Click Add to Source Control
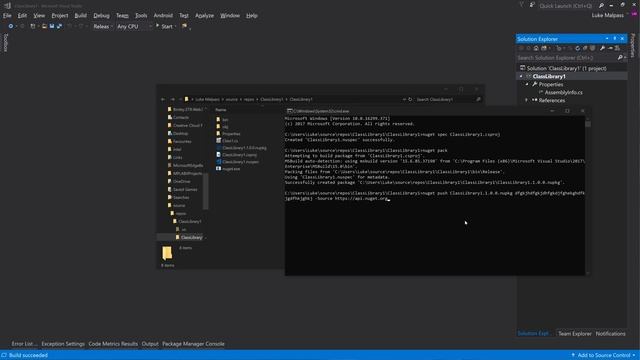Image resolution: width=640 pixels, height=360 pixels. [603, 356]
